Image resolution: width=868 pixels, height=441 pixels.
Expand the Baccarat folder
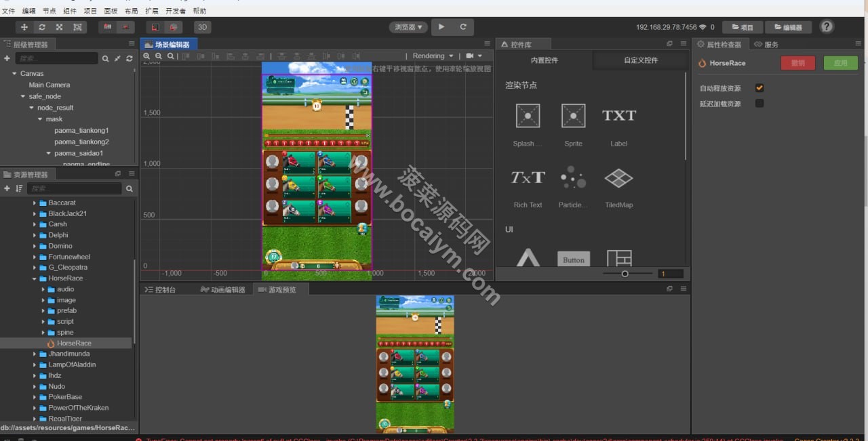tap(35, 203)
